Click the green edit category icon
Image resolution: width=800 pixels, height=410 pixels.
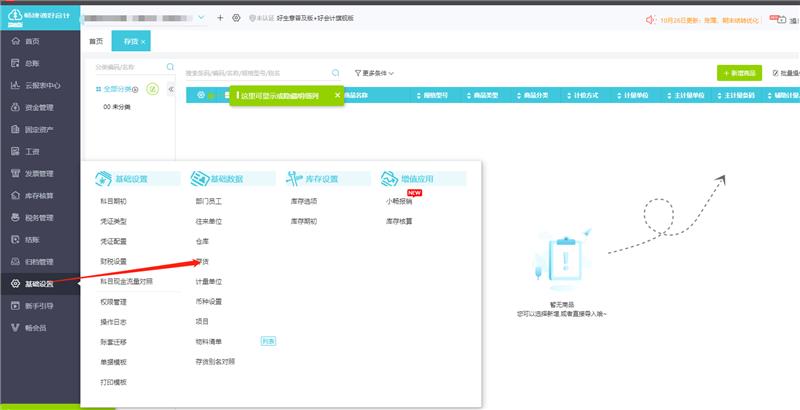tap(152, 89)
